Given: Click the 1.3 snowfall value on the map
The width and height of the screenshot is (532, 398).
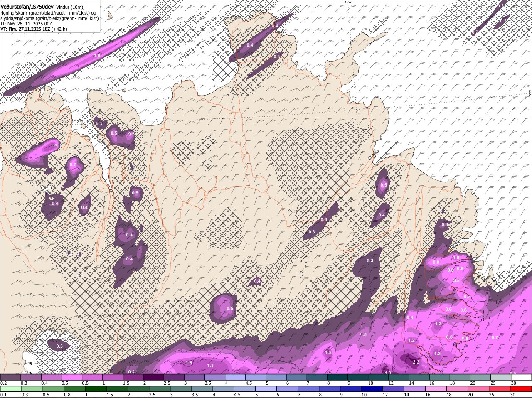Looking at the screenshot, I should click(x=210, y=365).
